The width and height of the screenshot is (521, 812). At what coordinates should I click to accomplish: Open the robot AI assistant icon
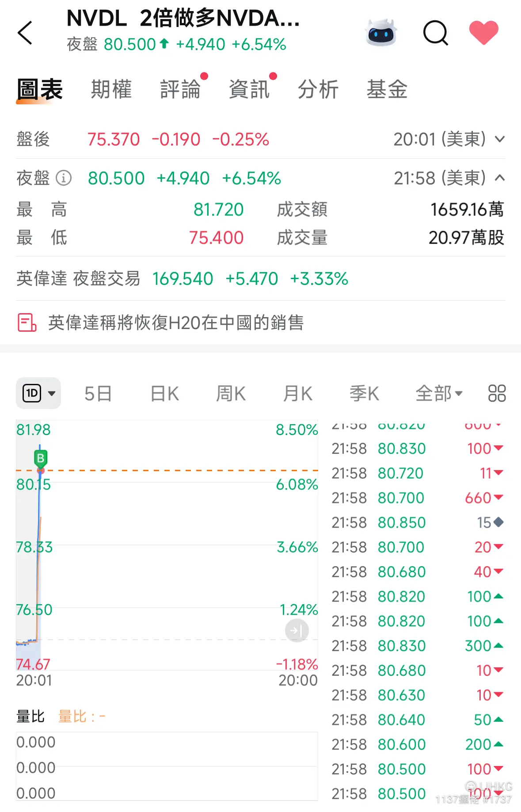click(380, 32)
